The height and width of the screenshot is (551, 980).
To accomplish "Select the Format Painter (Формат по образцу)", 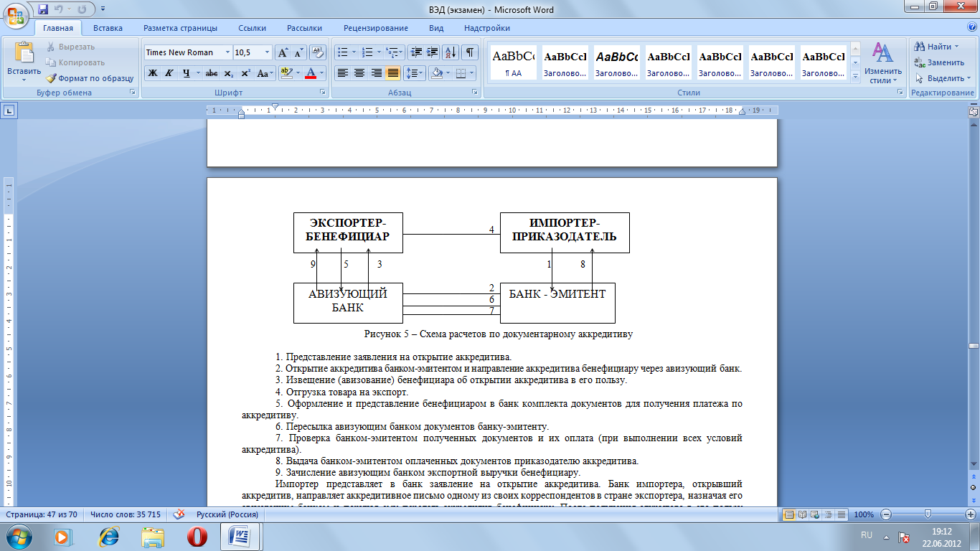I will [x=90, y=78].
